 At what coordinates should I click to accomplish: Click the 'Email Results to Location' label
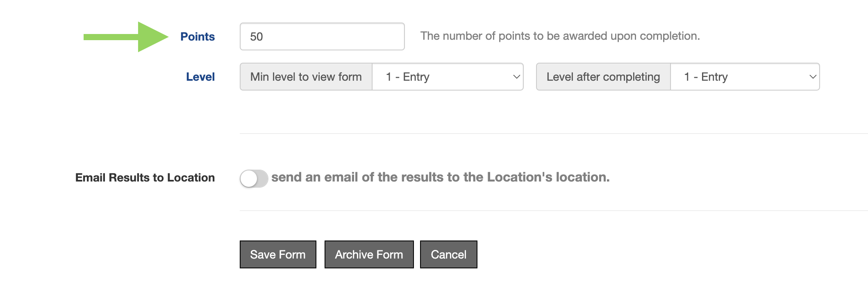point(145,177)
